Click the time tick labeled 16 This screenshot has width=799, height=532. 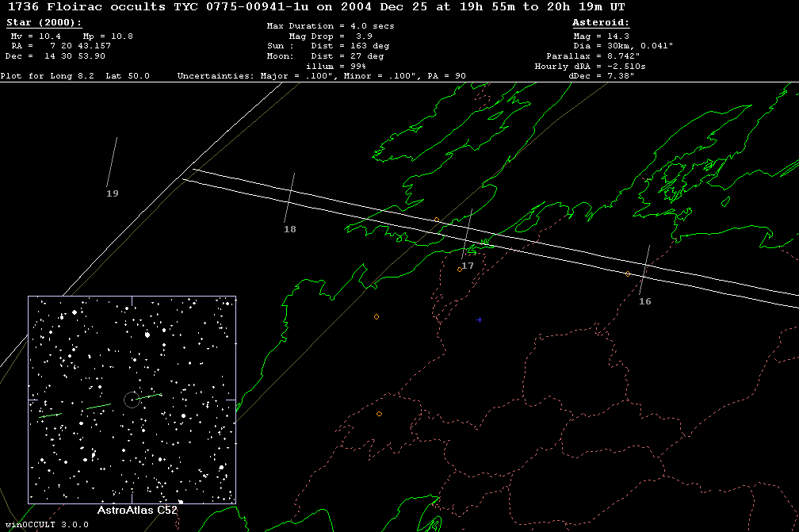(x=644, y=301)
